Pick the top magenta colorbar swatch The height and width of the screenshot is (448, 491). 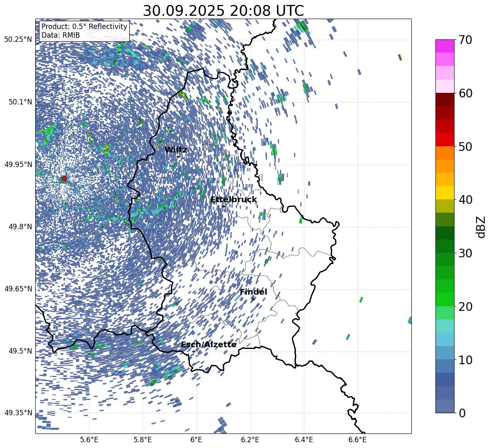pos(445,46)
